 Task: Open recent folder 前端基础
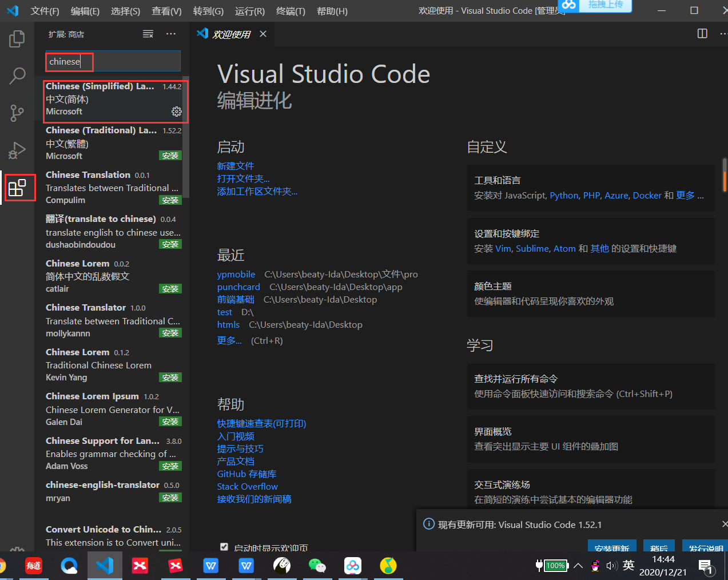236,299
